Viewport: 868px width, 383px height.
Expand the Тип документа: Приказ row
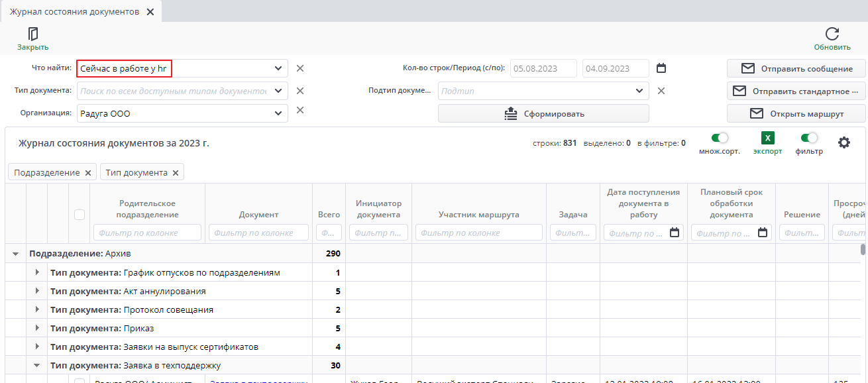[x=37, y=329]
